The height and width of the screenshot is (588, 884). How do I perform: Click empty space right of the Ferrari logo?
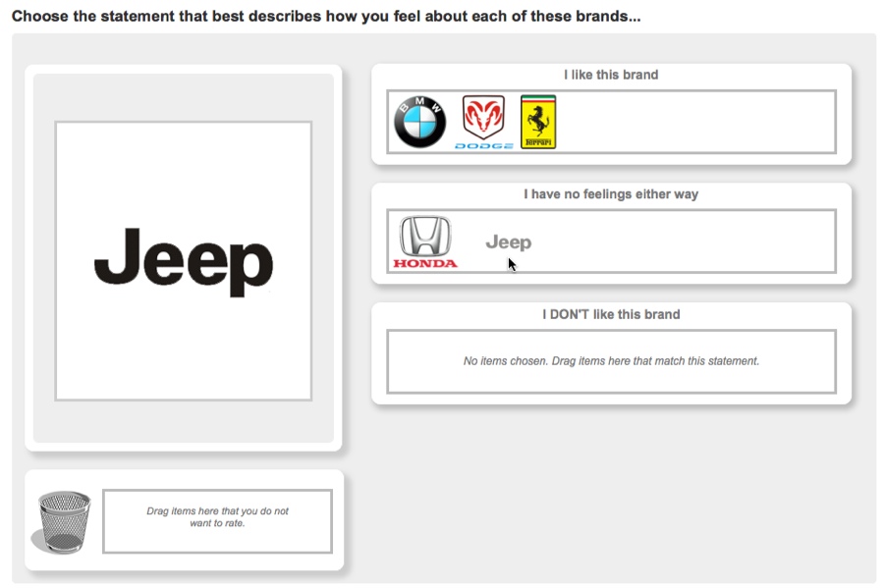click(x=697, y=122)
